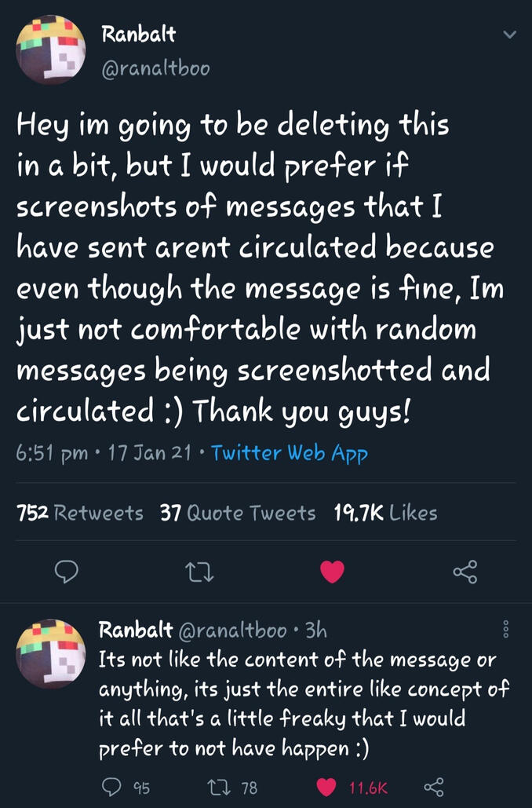Viewport: 532px width, 808px height.
Task: Unlike the main tweet heart
Action: [332, 574]
